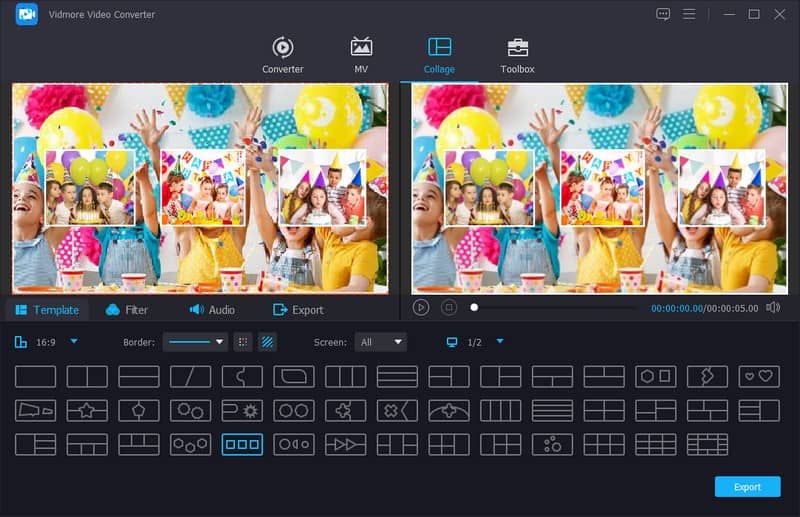Click the border color dots icon
The image size is (800, 517).
coord(243,342)
